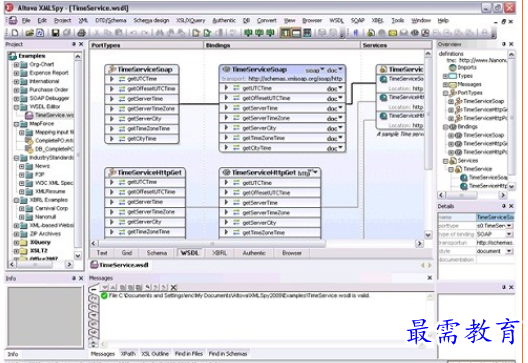Select the SOAP Debugger project folder
The width and height of the screenshot is (528, 363).
[x=49, y=98]
